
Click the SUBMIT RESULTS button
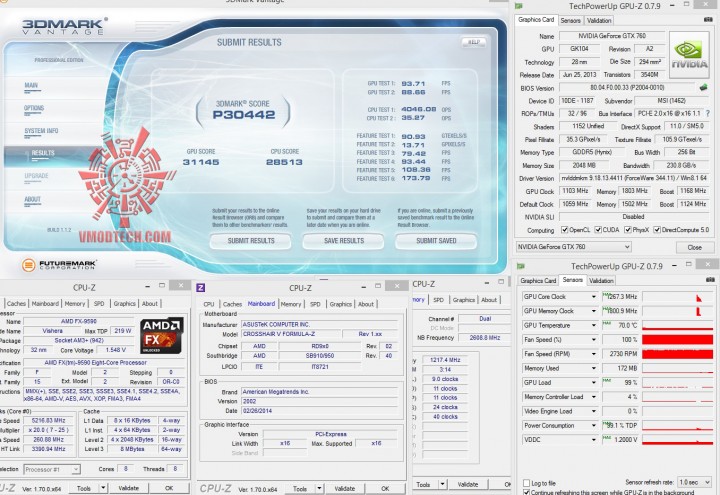[251, 241]
